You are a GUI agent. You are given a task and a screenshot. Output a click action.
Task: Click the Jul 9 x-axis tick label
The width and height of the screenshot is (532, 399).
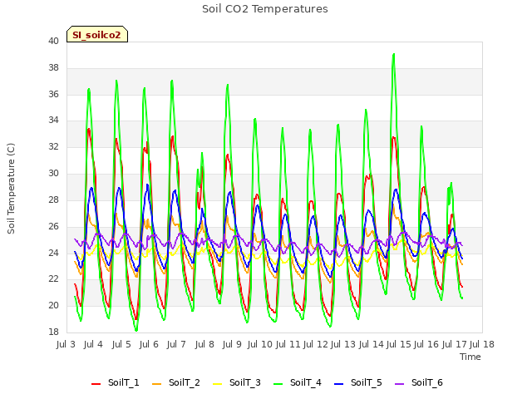coord(232,344)
